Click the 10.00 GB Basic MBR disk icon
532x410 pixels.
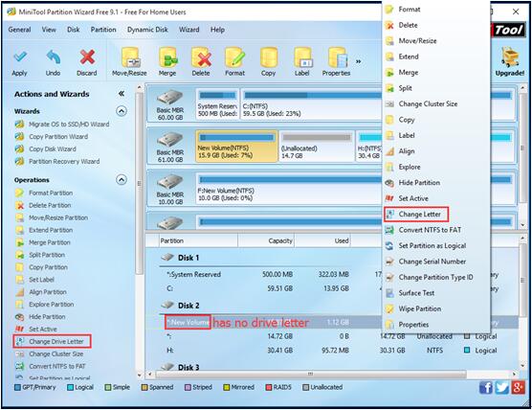pos(170,182)
